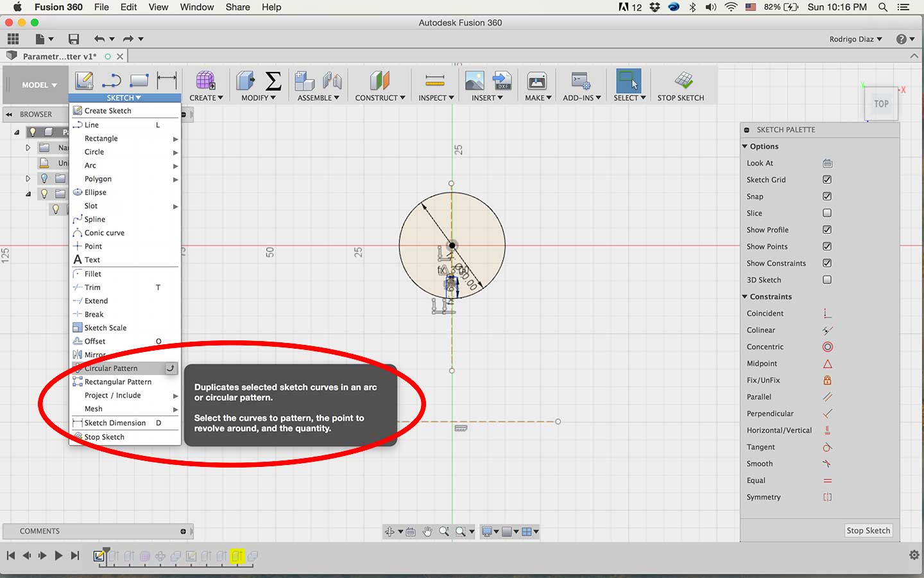The image size is (924, 578).
Task: Apply the Fix/UnFix lock icon
Action: point(827,380)
